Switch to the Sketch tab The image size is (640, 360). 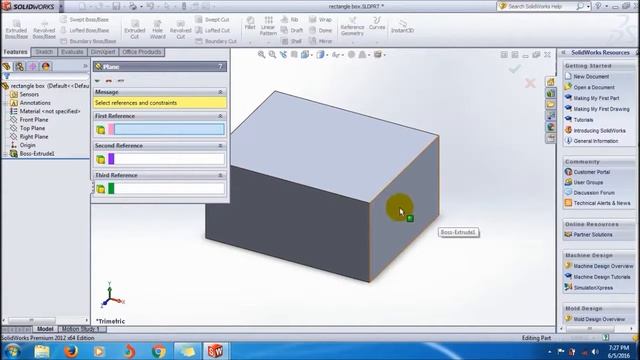point(44,52)
